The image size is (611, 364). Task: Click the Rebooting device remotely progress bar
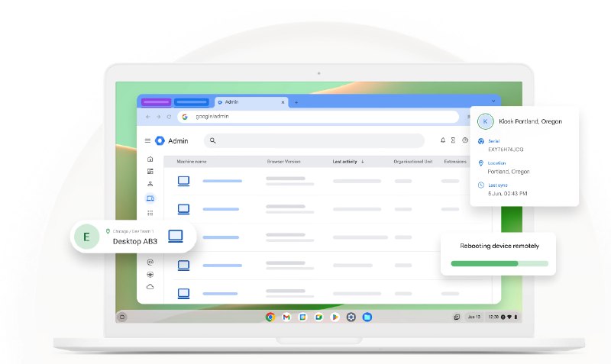(x=499, y=263)
